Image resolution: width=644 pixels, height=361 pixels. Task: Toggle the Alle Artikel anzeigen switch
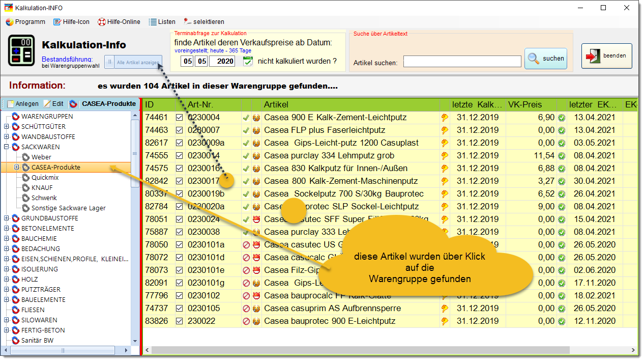click(133, 62)
